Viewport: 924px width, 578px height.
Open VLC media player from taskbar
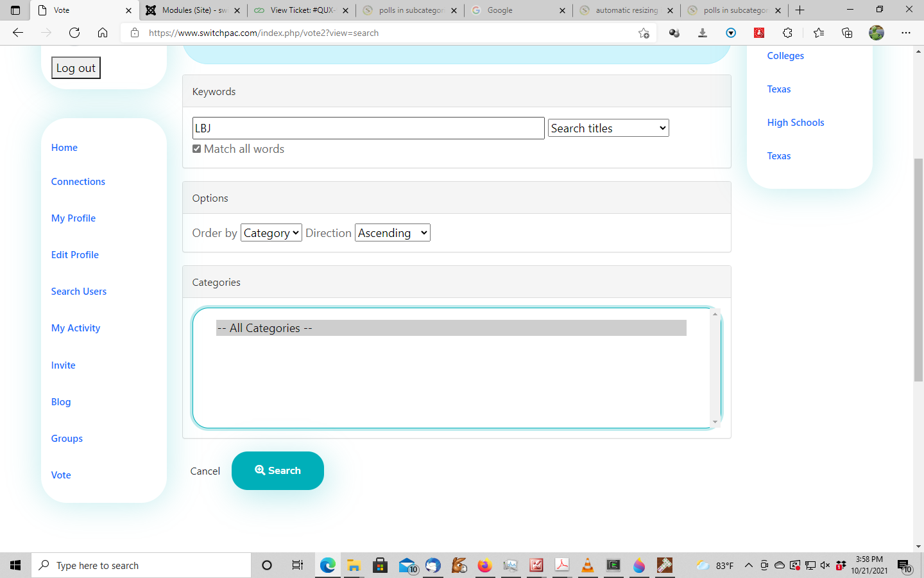click(x=587, y=565)
